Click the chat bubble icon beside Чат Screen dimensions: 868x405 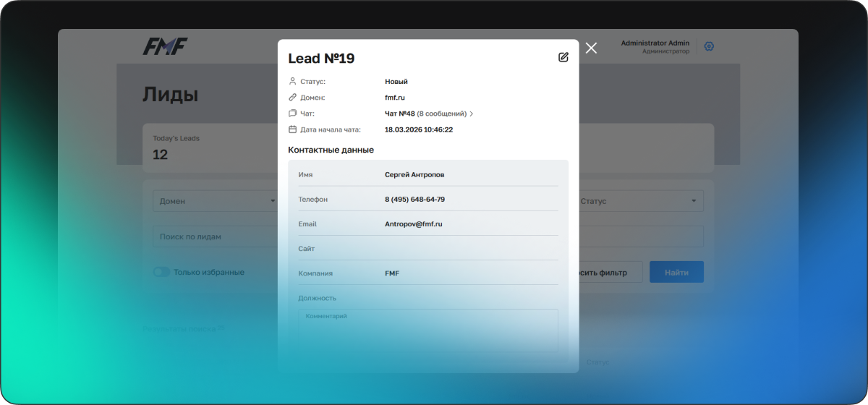tap(292, 114)
